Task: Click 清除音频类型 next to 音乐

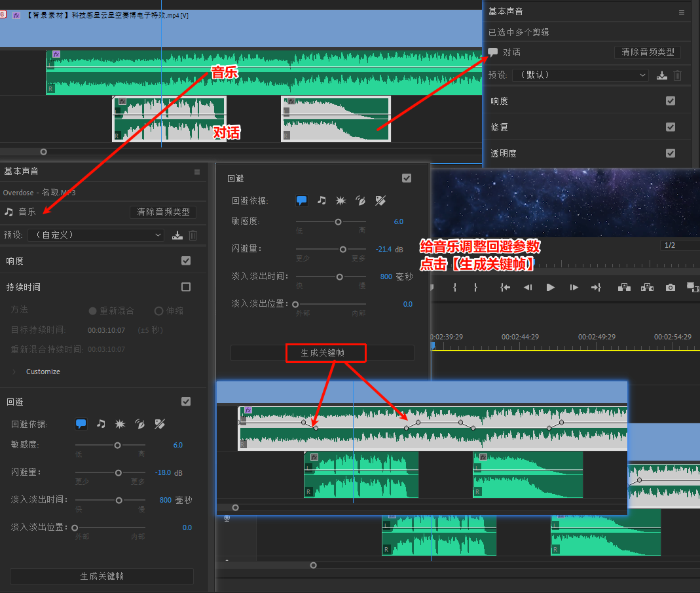Action: (x=163, y=212)
